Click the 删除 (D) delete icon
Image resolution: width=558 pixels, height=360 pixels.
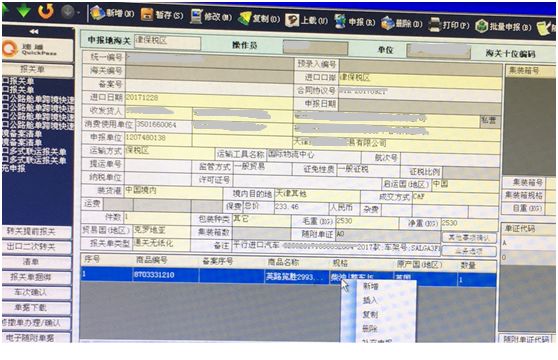[388, 23]
